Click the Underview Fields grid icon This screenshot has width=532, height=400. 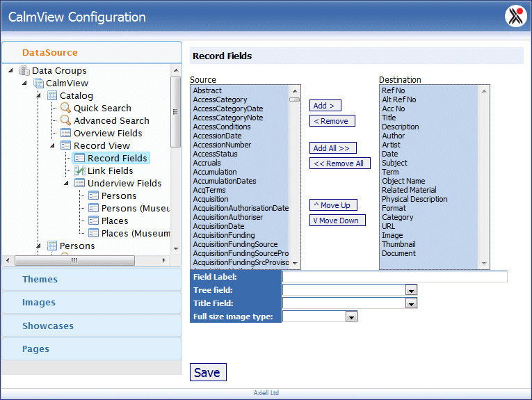click(79, 183)
